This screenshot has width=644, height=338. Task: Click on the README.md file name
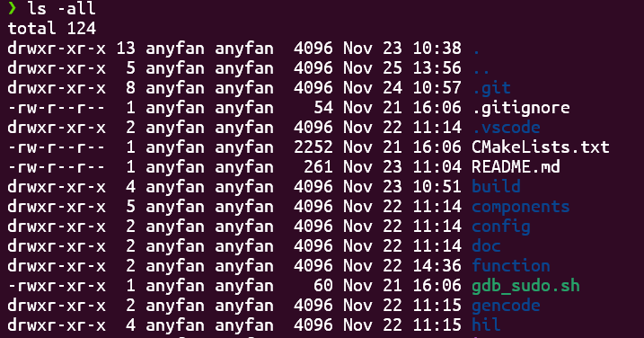click(516, 166)
